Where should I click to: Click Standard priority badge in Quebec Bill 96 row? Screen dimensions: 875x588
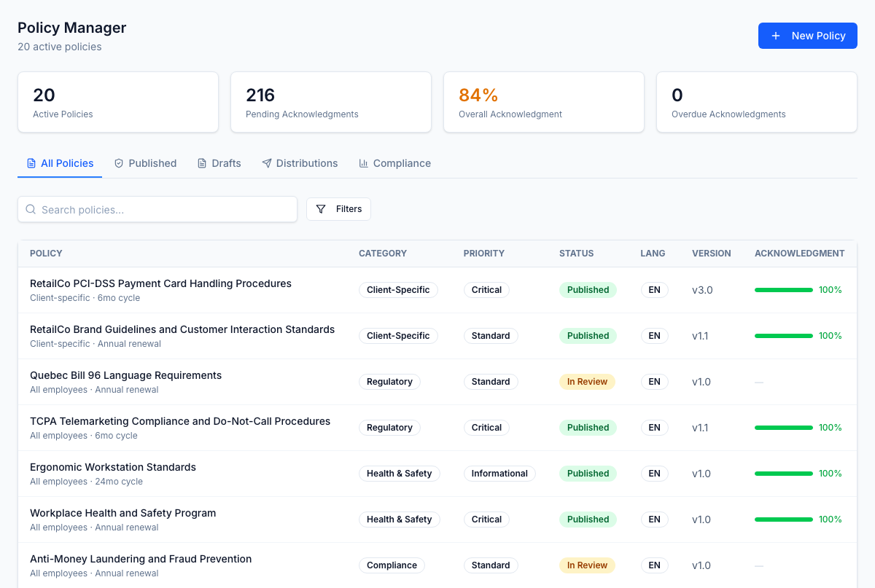pos(491,382)
